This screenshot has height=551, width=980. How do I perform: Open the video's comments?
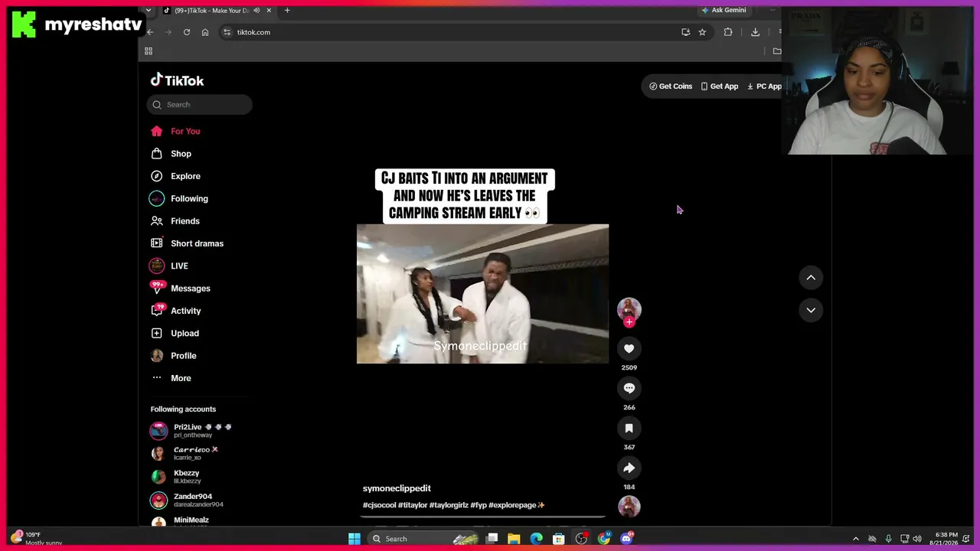(629, 389)
